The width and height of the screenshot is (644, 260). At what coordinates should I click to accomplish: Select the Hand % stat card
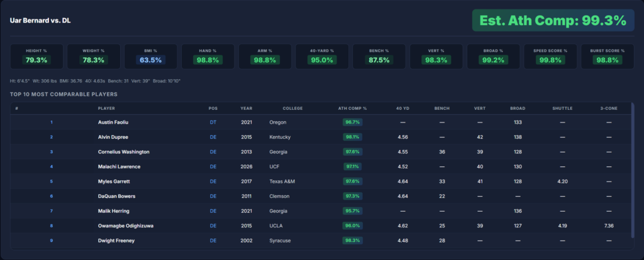[x=208, y=56]
